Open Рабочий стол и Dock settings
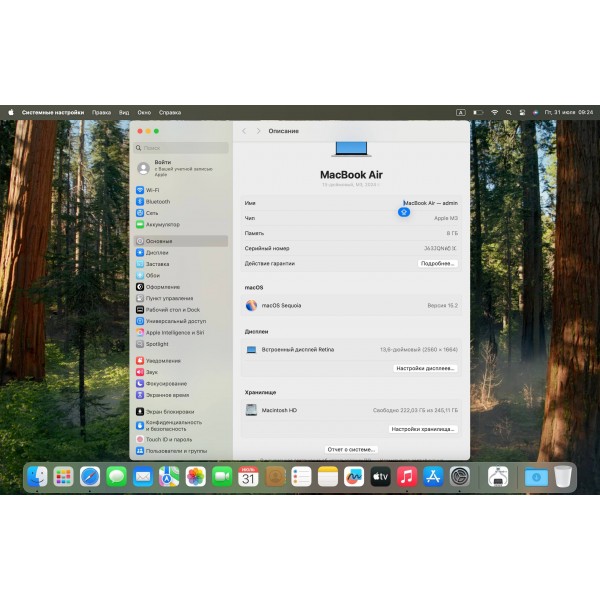600x600 pixels. (x=168, y=310)
